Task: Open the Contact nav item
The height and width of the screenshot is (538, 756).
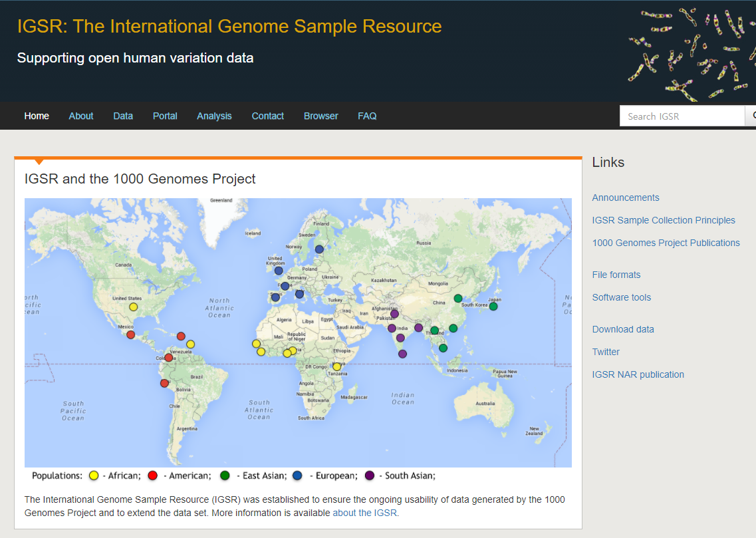Action: (267, 116)
